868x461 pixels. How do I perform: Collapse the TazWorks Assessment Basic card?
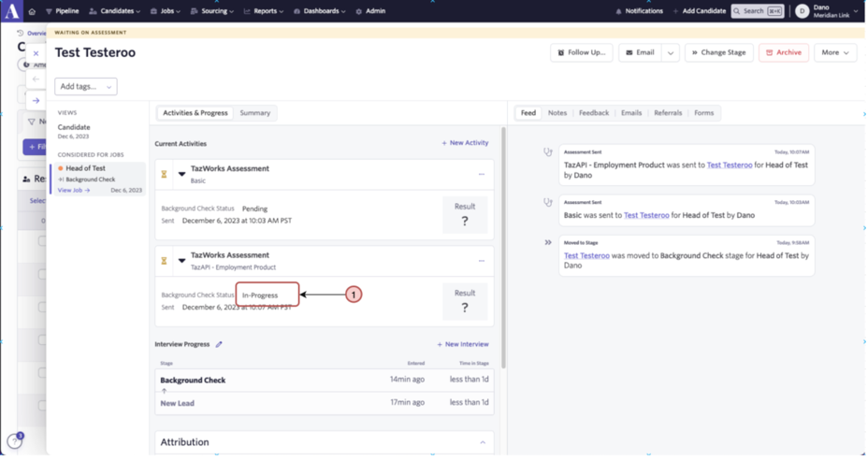(x=181, y=174)
